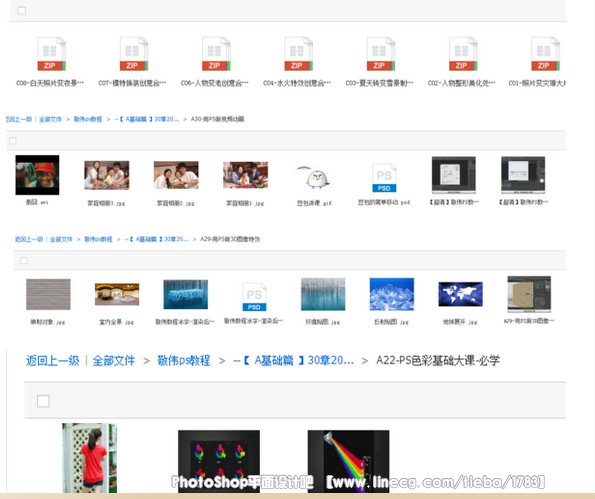The image size is (595, 499).
Task: Tick the select-all checkbox in the A30 folder
Action: 13,141
